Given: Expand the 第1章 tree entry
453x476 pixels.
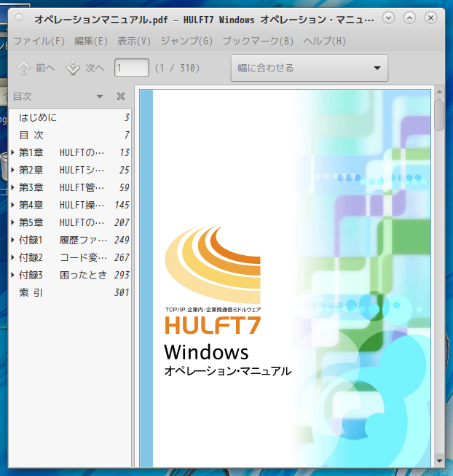Looking at the screenshot, I should [x=12, y=152].
